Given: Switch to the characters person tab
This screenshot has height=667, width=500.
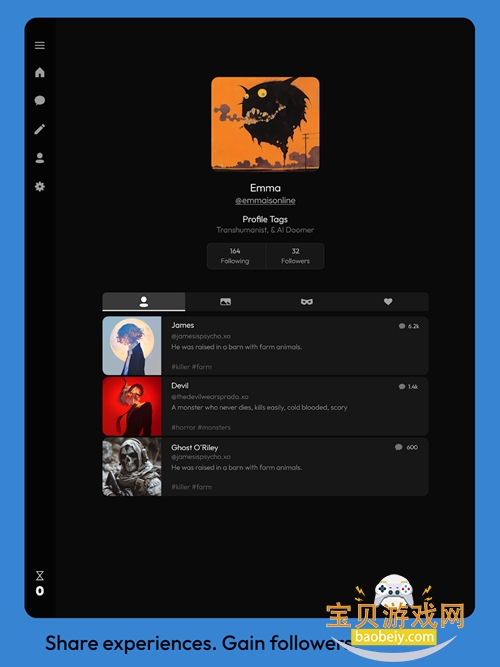Looking at the screenshot, I should [x=144, y=302].
